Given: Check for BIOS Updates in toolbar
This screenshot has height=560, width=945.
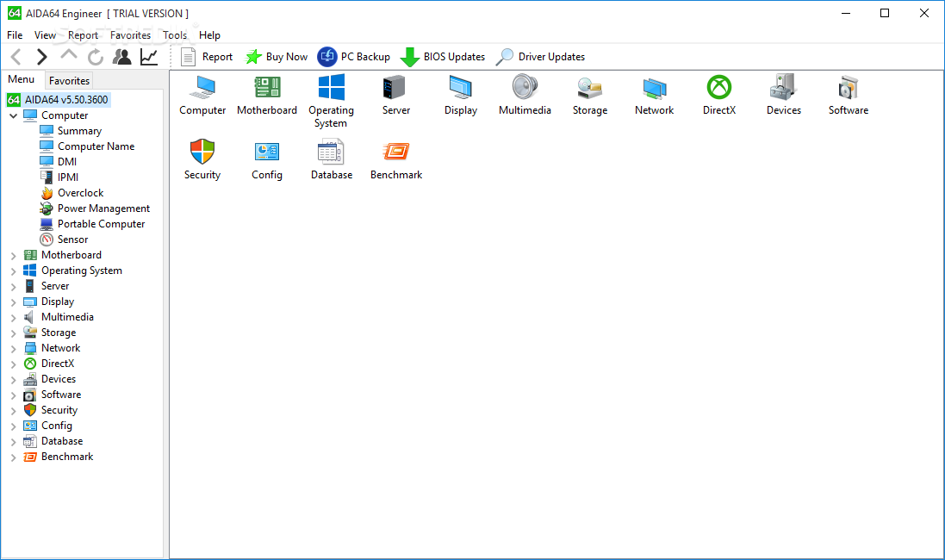Looking at the screenshot, I should (x=443, y=57).
